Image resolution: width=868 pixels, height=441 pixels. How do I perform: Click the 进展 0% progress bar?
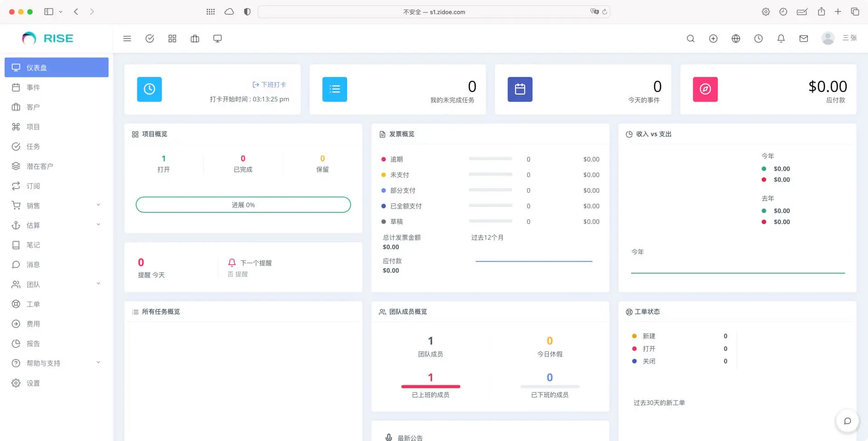click(x=243, y=205)
